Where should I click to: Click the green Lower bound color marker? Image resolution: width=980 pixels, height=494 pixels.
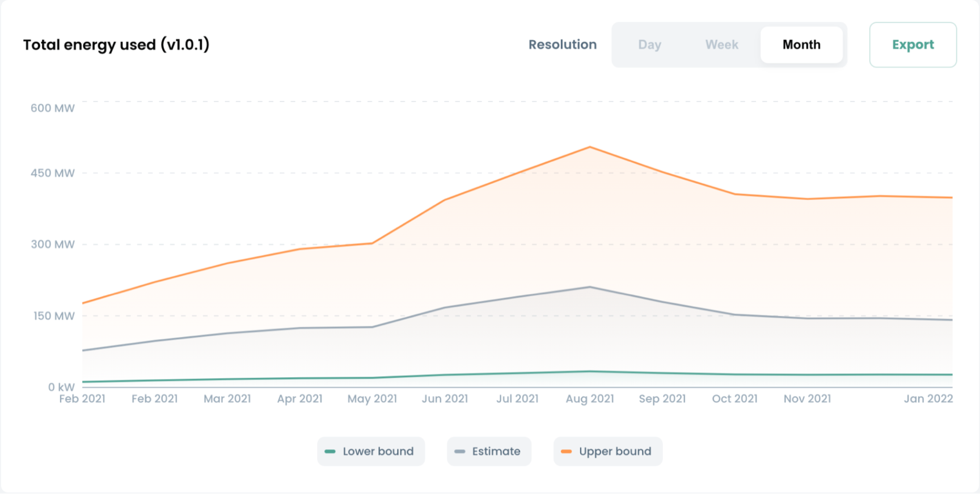click(x=330, y=451)
